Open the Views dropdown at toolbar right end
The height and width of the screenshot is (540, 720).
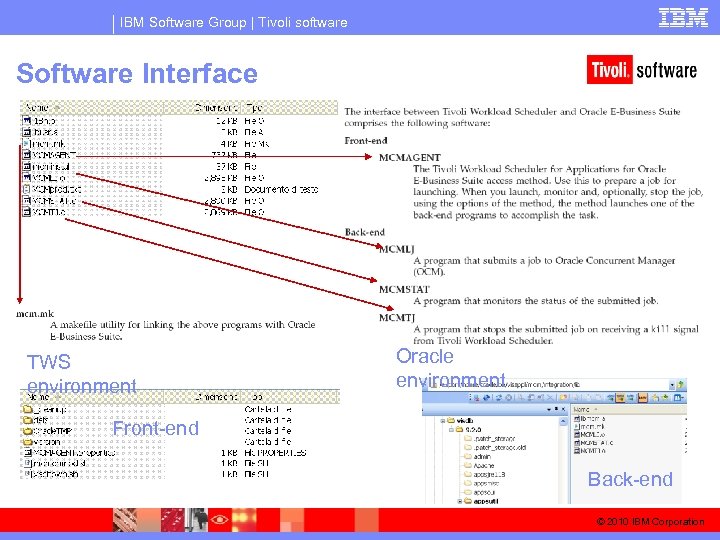679,398
